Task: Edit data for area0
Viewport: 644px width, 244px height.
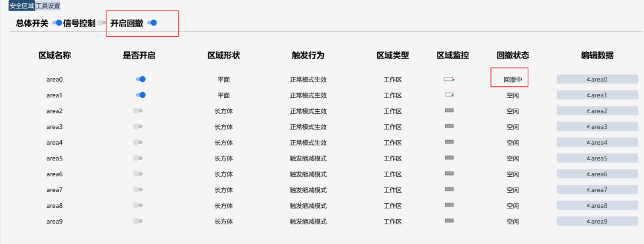Action: (x=597, y=80)
